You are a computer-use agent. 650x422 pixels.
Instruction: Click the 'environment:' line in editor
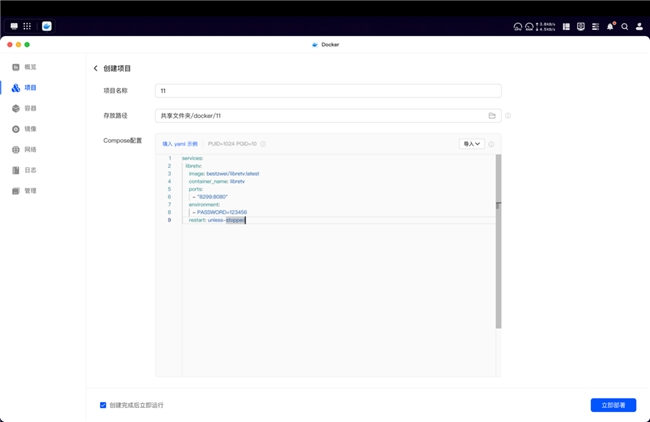click(x=204, y=205)
